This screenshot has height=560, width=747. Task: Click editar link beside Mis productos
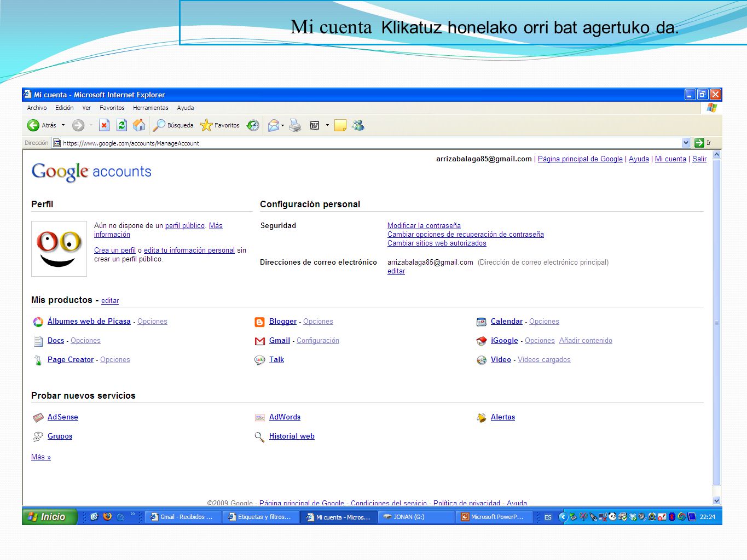point(110,300)
